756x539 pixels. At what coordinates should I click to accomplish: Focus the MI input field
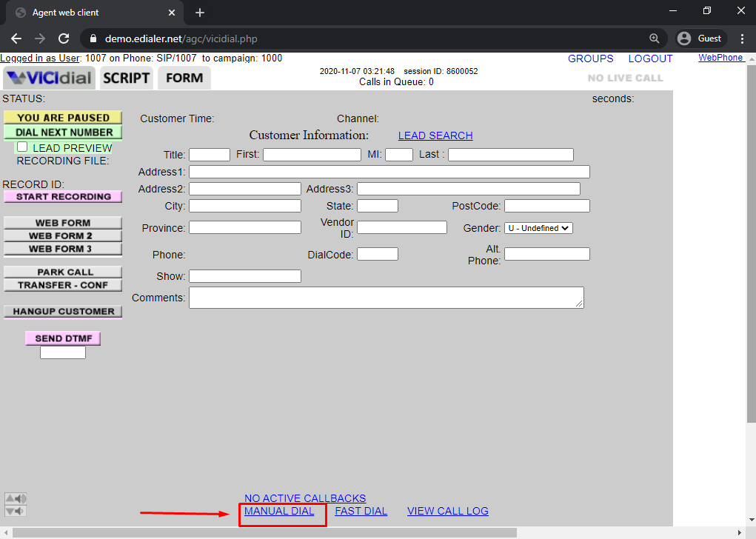[x=398, y=155]
